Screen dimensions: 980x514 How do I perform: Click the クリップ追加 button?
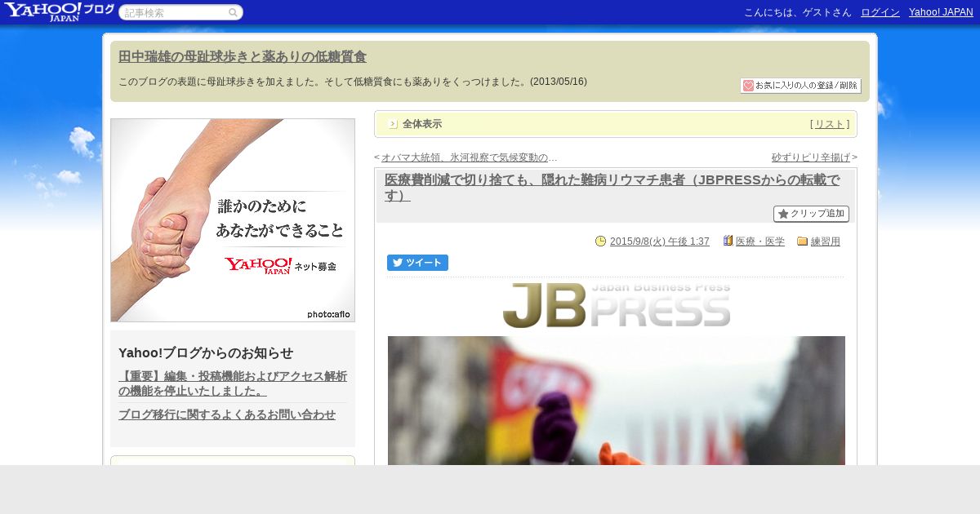[811, 214]
